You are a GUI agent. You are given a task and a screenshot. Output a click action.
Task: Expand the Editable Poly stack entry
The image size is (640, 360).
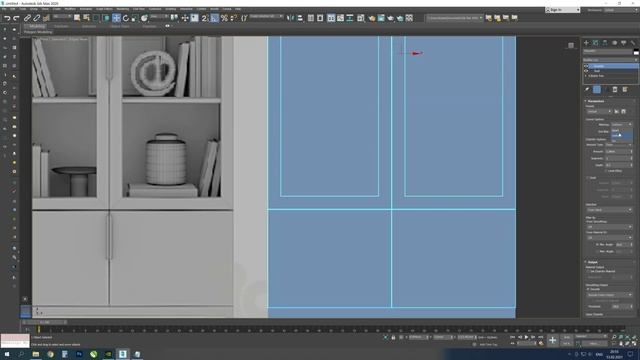point(586,76)
